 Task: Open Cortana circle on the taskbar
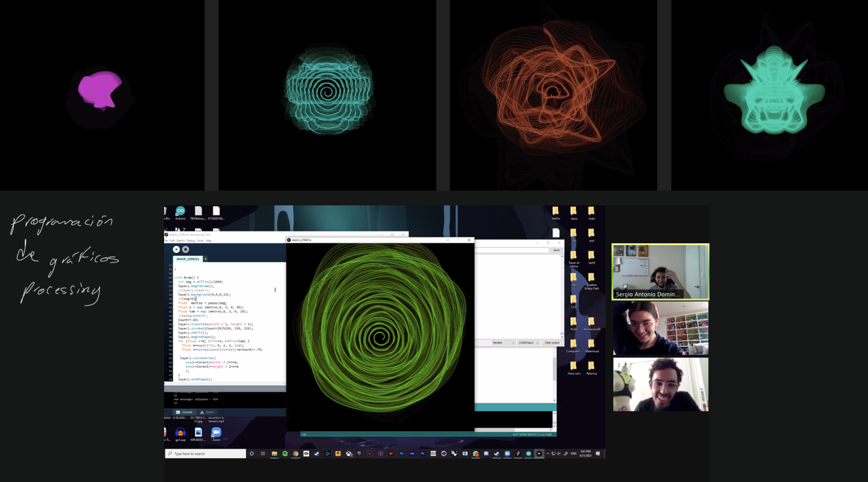(252, 454)
